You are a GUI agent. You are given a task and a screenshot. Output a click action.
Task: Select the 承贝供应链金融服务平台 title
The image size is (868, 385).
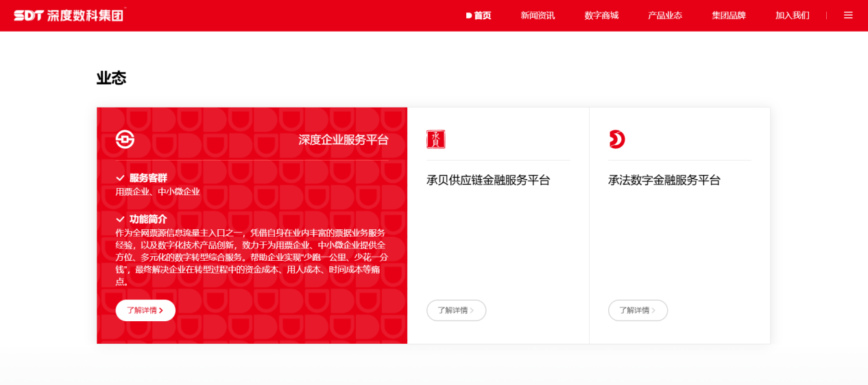(x=488, y=180)
